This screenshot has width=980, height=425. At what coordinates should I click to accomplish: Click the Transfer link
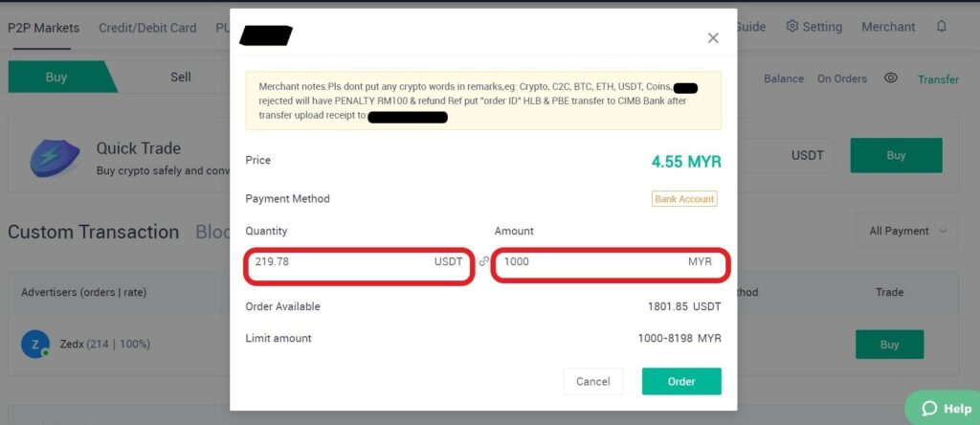point(938,79)
